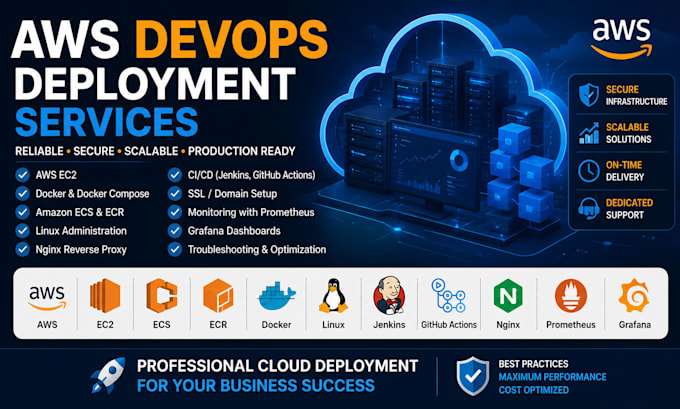Click the Dedicated Support headset icon
The width and height of the screenshot is (680, 409).
(589, 209)
